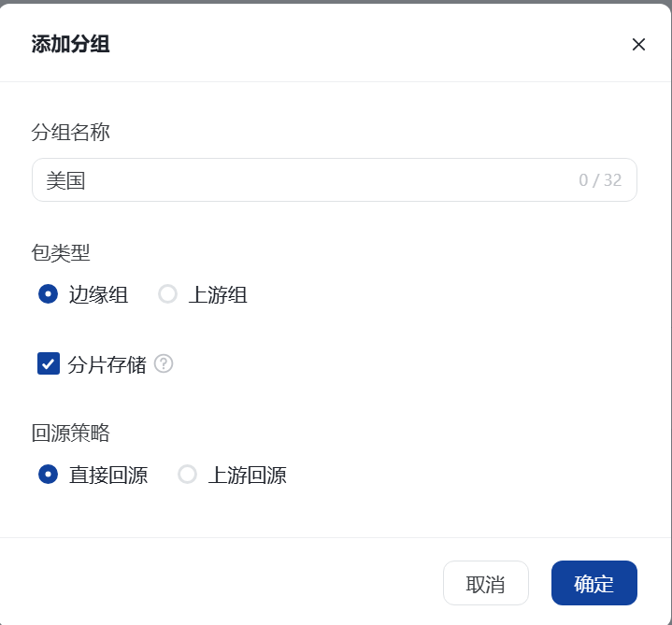Select the 上游回源 radio button circle

tap(188, 475)
